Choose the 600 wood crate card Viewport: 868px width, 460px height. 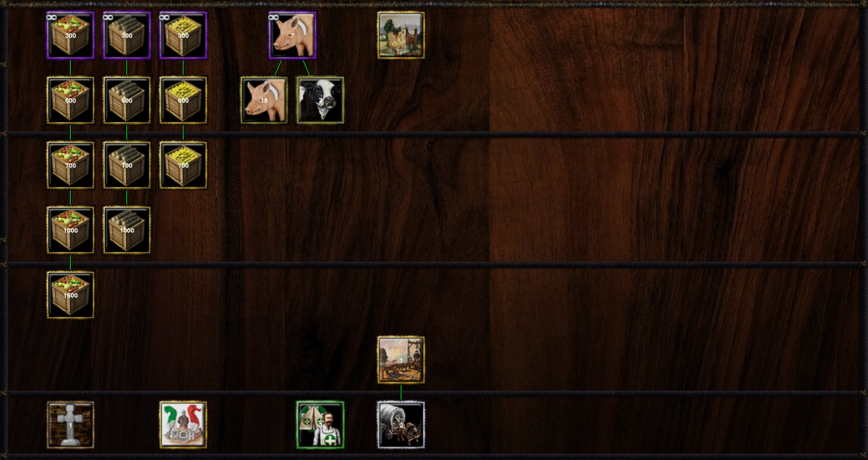127,100
